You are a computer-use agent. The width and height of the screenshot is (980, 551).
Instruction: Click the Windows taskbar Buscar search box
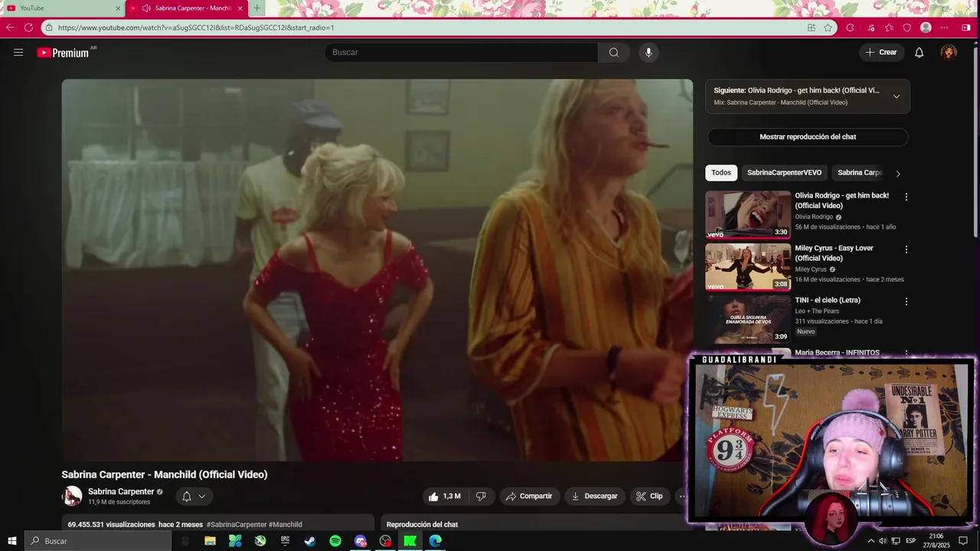(x=98, y=541)
